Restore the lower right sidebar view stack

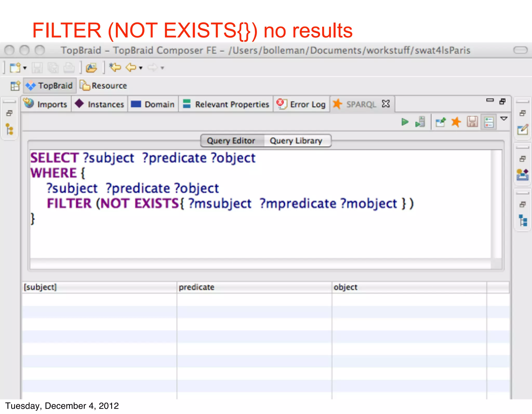tap(523, 205)
